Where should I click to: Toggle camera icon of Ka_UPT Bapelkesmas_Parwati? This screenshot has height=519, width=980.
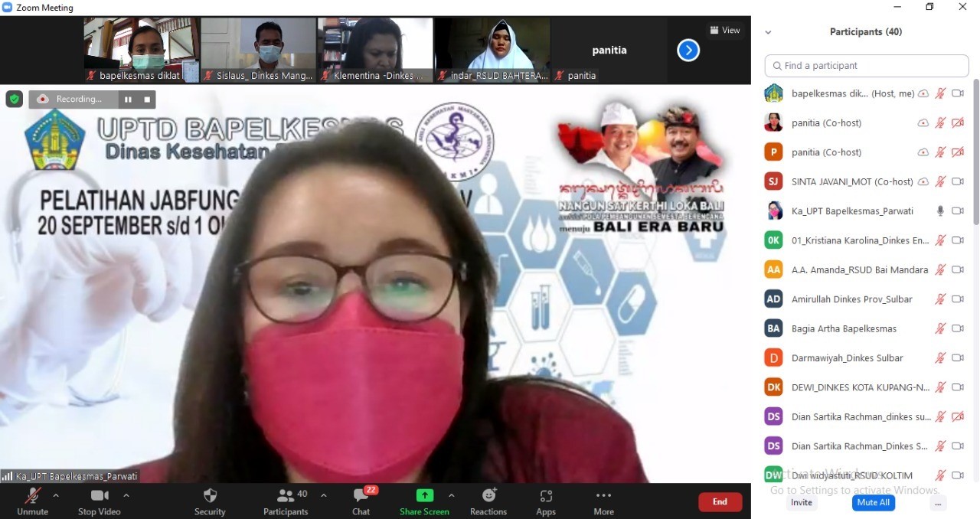(x=957, y=211)
